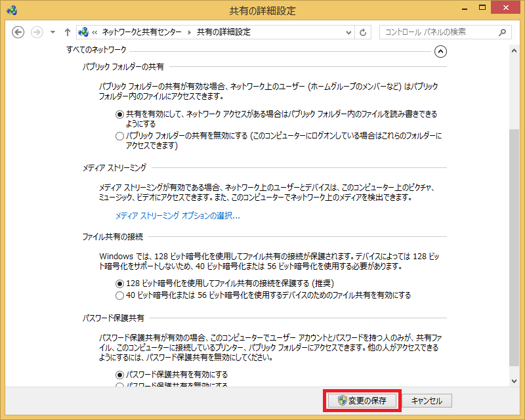Image resolution: width=525 pixels, height=420 pixels.
Task: Click the vertical scrollbar down arrow
Action: [x=514, y=380]
